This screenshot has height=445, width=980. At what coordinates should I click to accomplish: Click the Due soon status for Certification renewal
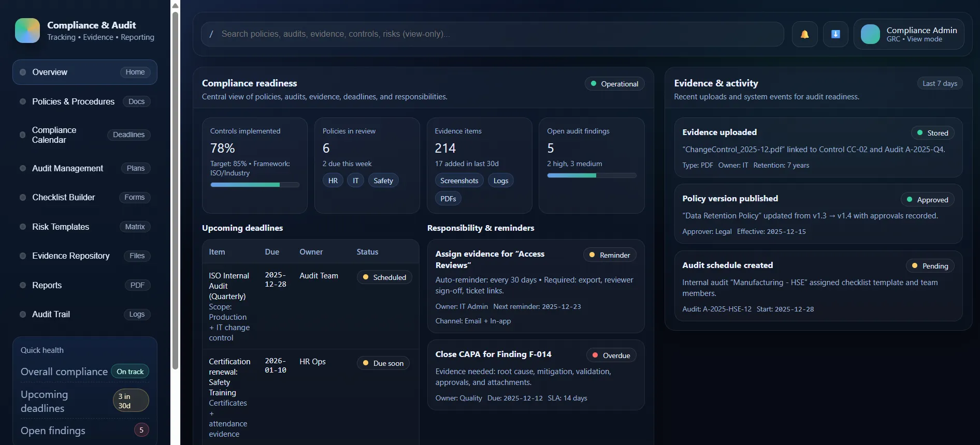383,363
